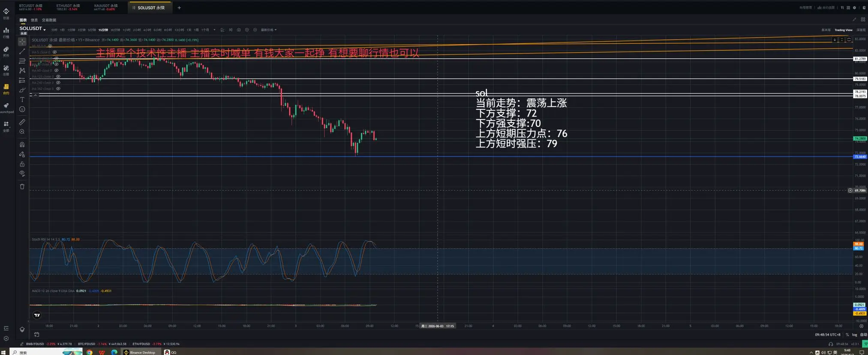
Task: Click the reset chart view button
Action: (849, 39)
